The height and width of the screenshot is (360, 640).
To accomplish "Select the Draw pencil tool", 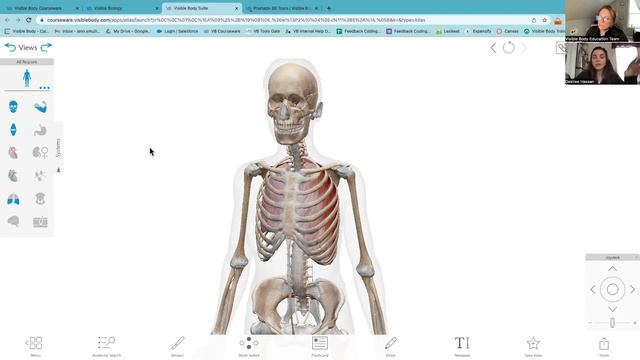I will click(x=391, y=347).
